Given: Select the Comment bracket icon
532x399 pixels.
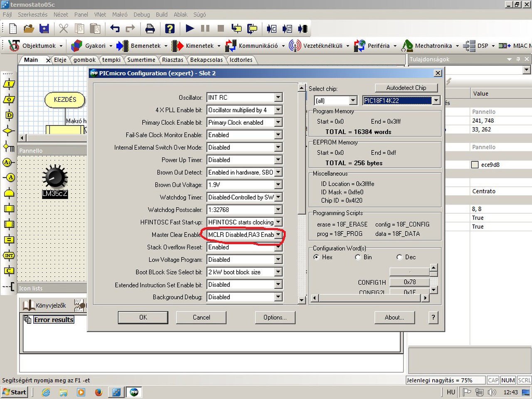Looking at the screenshot, I should tap(9, 286).
